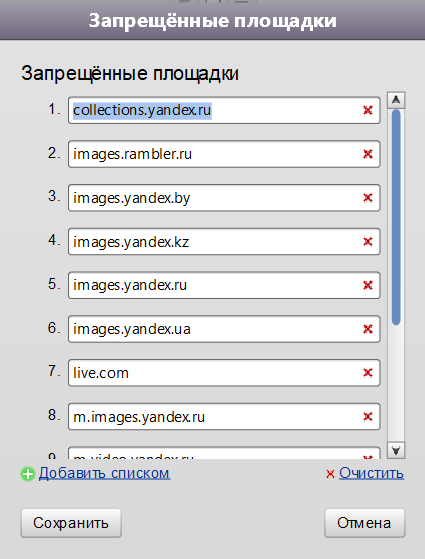Viewport: 425px width, 559px height.
Task: Remove images.yandex.ru entry using red X
Action: (x=368, y=285)
